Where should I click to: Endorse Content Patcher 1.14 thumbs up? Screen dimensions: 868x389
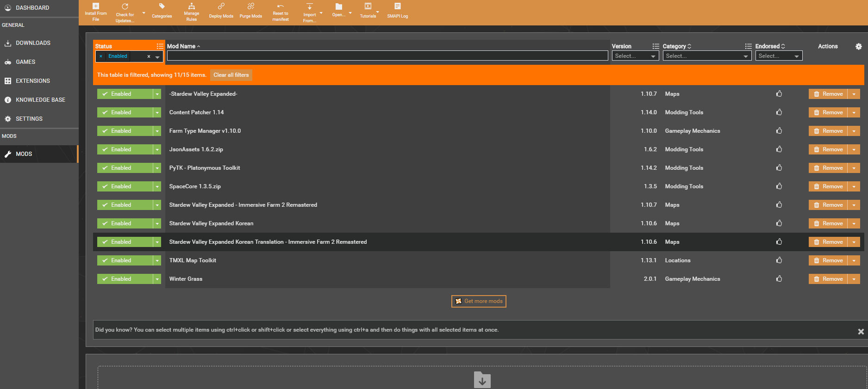[x=779, y=112]
